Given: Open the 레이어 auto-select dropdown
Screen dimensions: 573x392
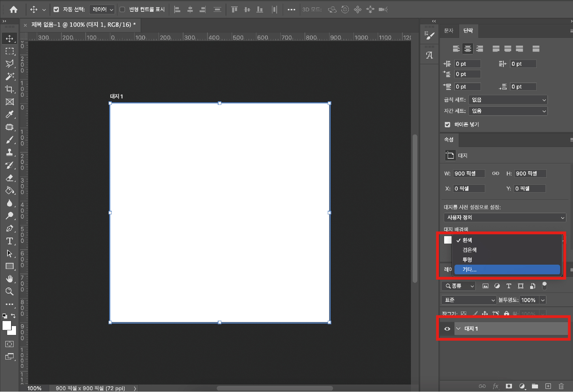Looking at the screenshot, I should [102, 10].
